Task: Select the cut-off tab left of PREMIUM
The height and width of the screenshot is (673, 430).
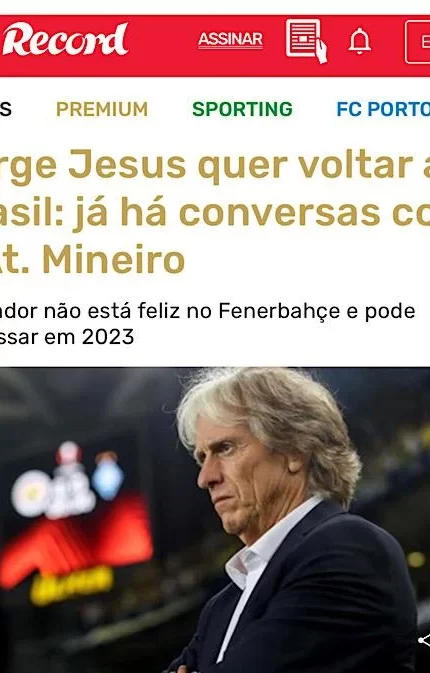Action: [6, 109]
